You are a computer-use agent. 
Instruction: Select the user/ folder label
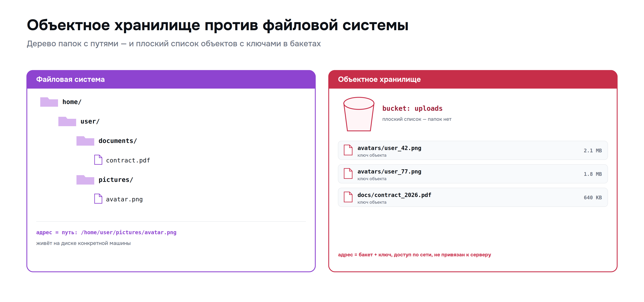point(90,121)
